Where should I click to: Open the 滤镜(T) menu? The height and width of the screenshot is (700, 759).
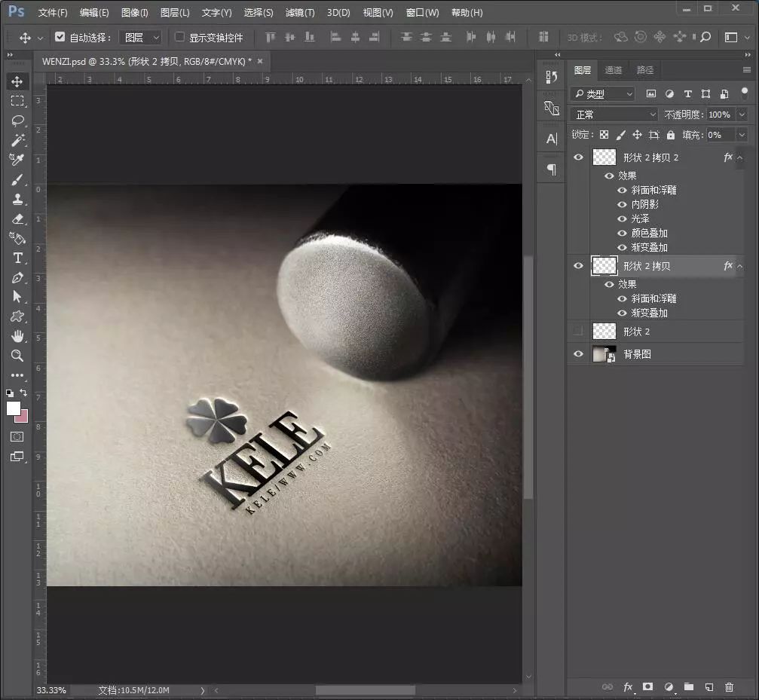300,13
